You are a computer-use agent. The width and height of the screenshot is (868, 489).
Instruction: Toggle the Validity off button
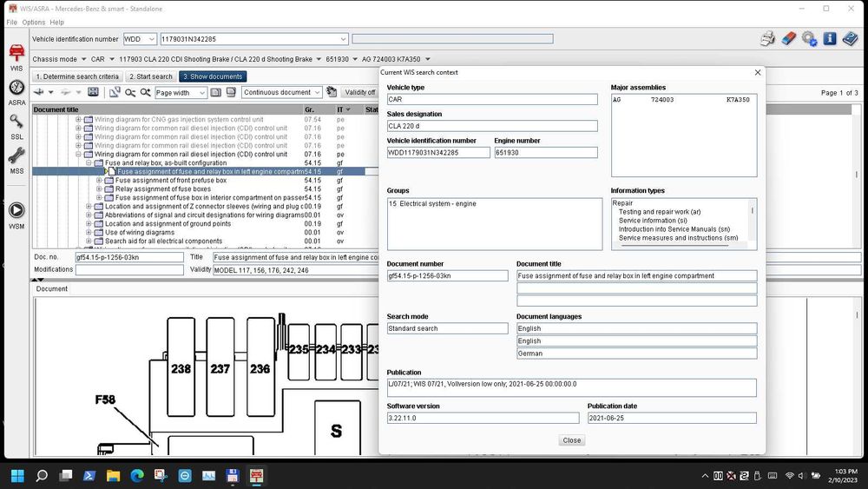tap(359, 93)
